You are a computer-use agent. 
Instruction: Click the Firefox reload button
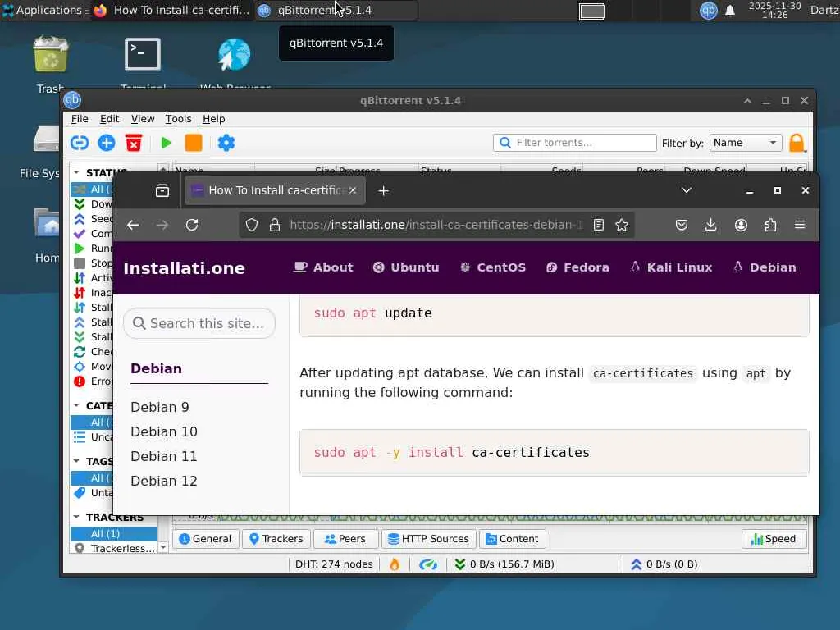192,225
